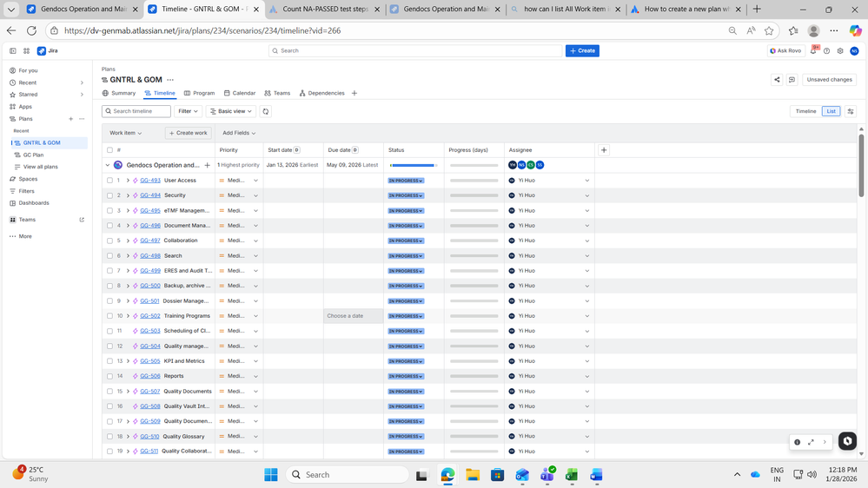Check the box for row 18 Quality Glossary
Image resolution: width=868 pixels, height=488 pixels.
click(109, 437)
